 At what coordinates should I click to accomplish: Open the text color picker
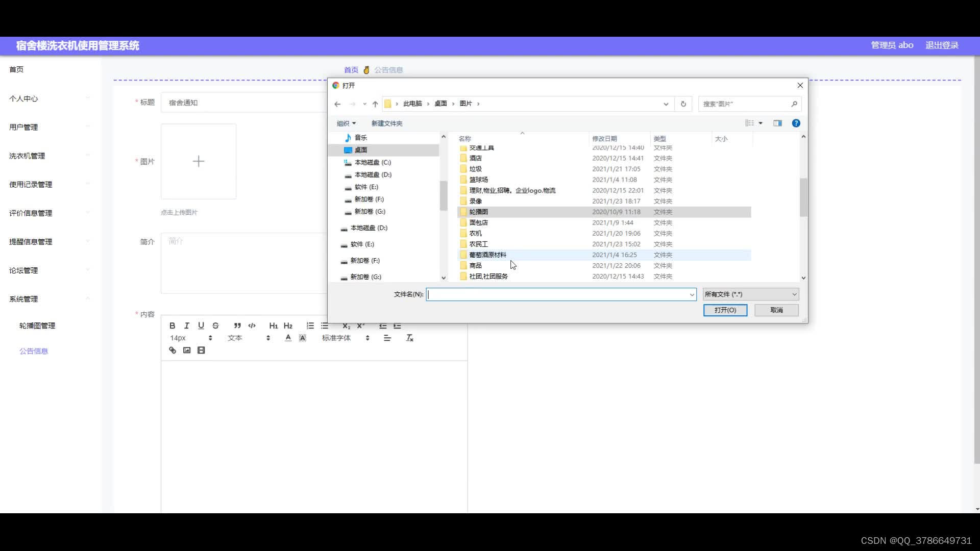(288, 338)
